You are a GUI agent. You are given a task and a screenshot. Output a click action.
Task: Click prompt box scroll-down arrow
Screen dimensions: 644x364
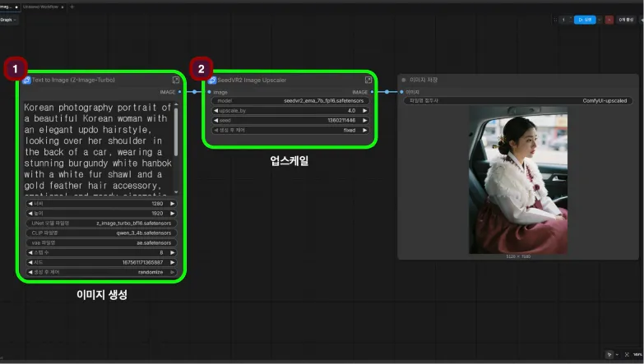176,191
